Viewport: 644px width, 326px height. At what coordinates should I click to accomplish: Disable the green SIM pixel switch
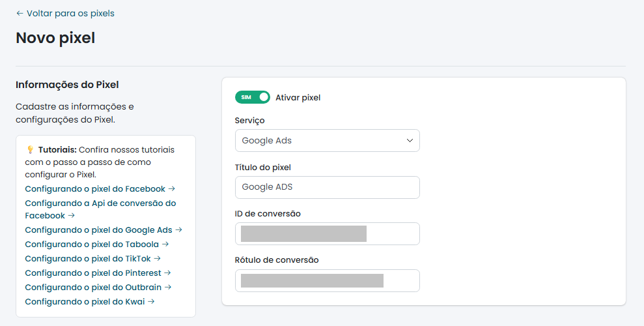point(252,97)
